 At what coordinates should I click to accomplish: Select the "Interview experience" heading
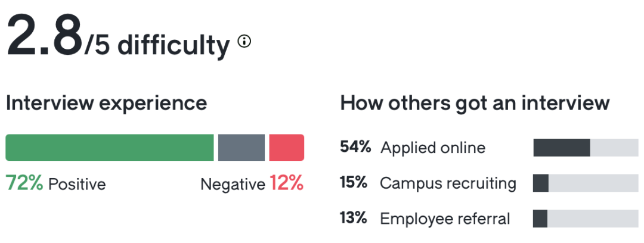point(106,103)
